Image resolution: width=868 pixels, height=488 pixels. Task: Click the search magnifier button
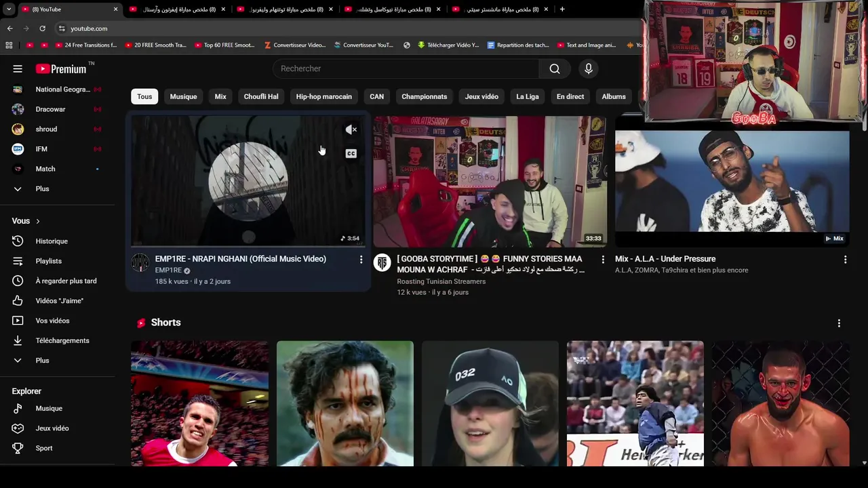pos(555,68)
